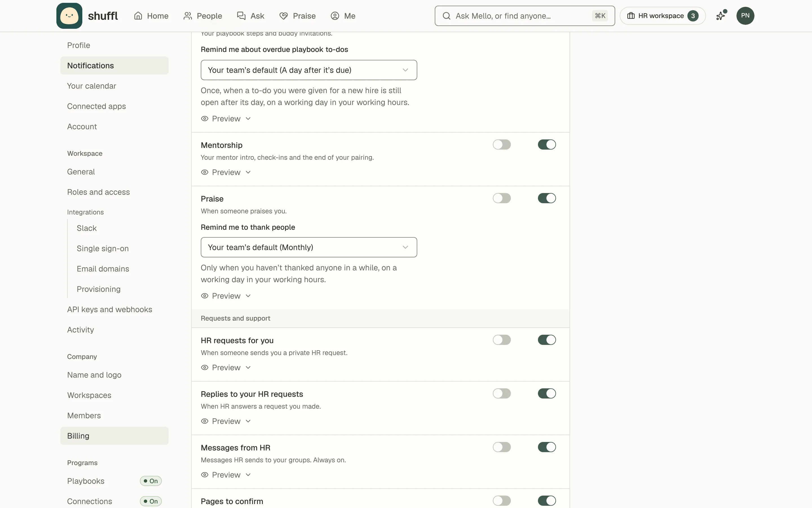
Task: Click the eye icon under Messages from HR
Action: pyautogui.click(x=205, y=475)
